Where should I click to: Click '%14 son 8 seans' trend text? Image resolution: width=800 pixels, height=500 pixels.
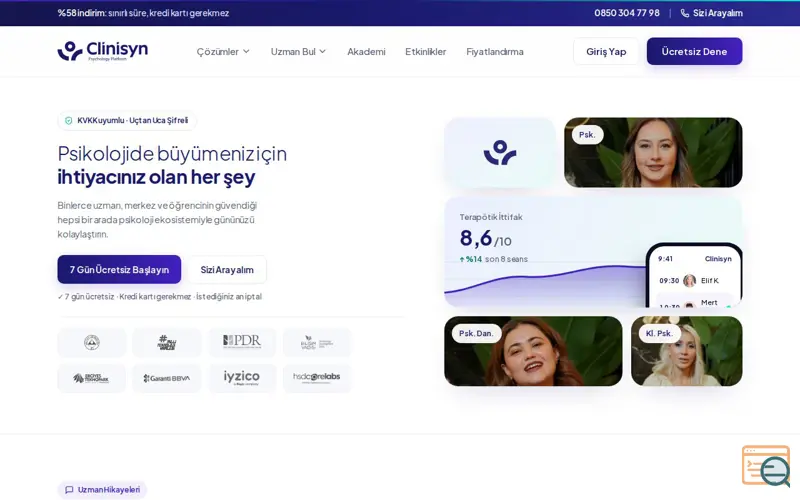coord(494,259)
